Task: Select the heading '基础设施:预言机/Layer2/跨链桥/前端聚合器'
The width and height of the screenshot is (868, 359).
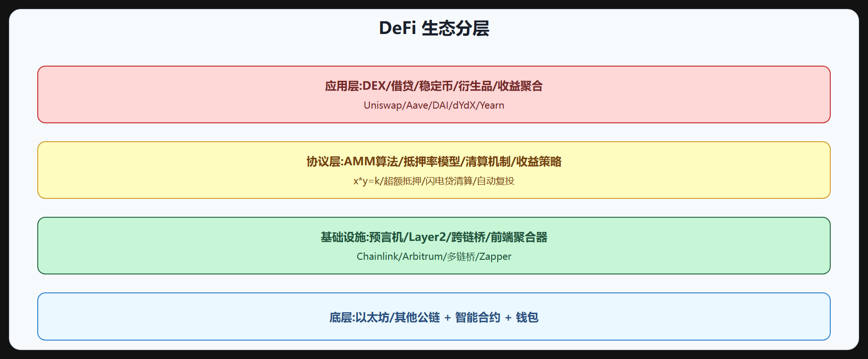Action: (x=434, y=237)
